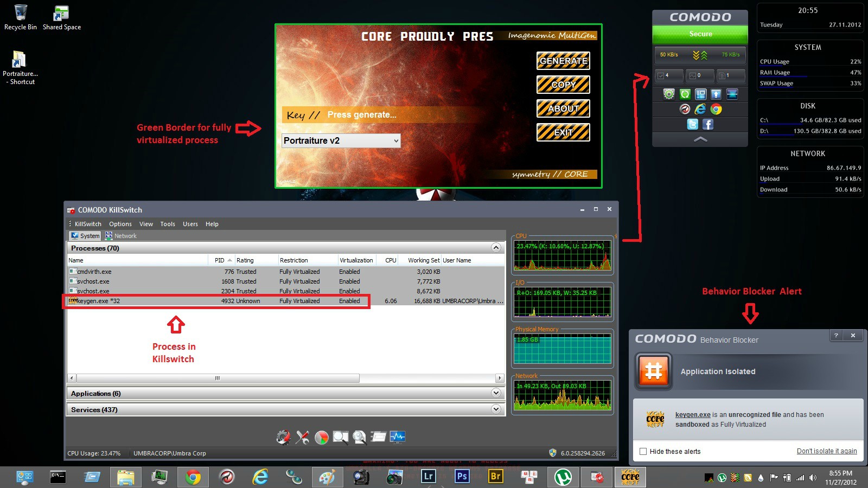Open Photoshop from the taskbar

[x=462, y=477]
